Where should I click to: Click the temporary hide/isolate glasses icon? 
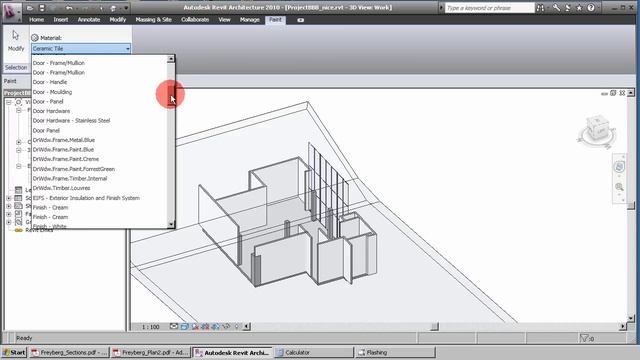pos(226,327)
